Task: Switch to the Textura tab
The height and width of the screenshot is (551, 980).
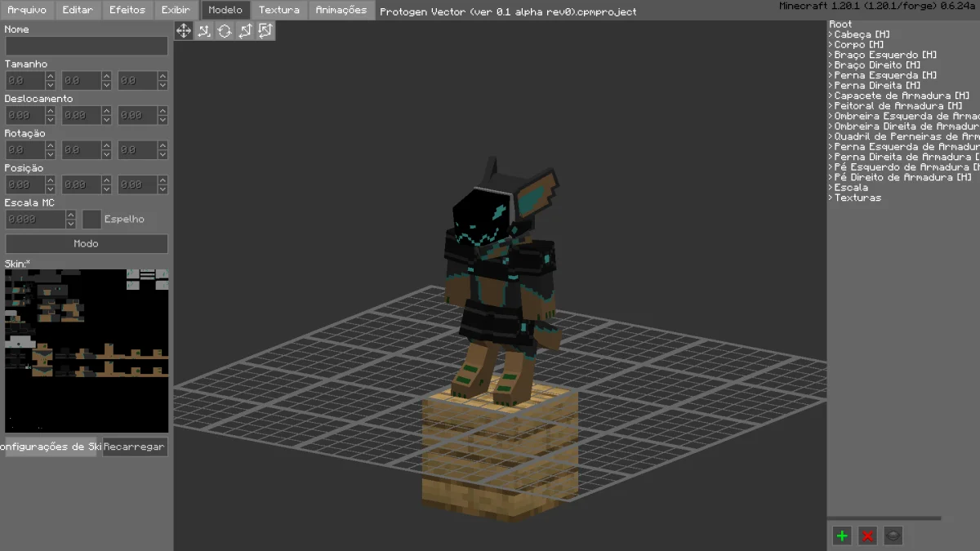Action: (x=279, y=10)
